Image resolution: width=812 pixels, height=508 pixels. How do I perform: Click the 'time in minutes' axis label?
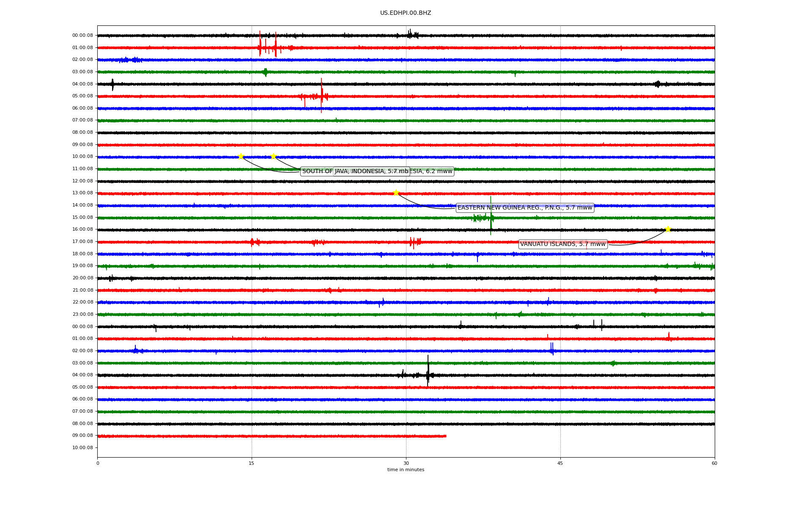pos(406,470)
